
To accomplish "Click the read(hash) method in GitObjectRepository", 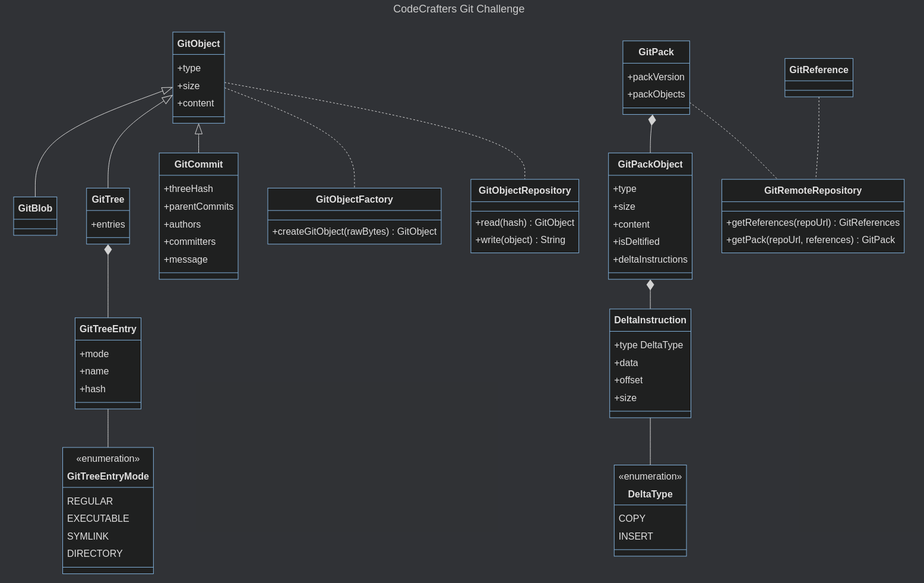I will coord(524,223).
